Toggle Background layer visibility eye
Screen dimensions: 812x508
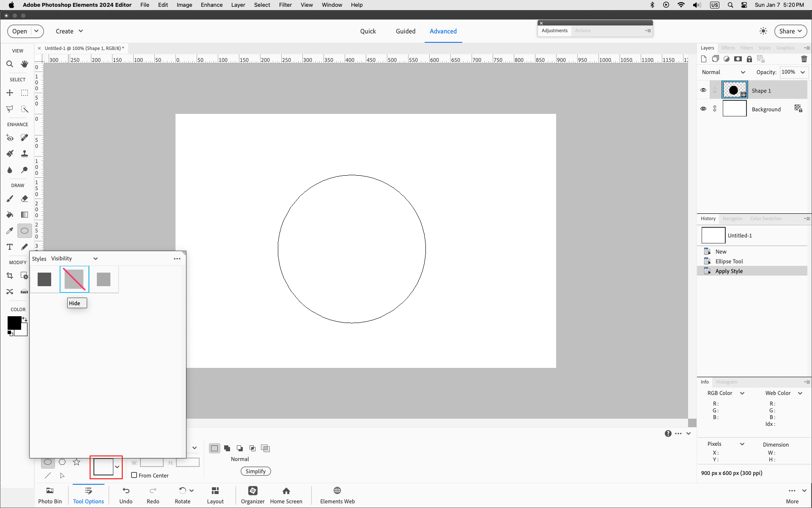pyautogui.click(x=703, y=109)
